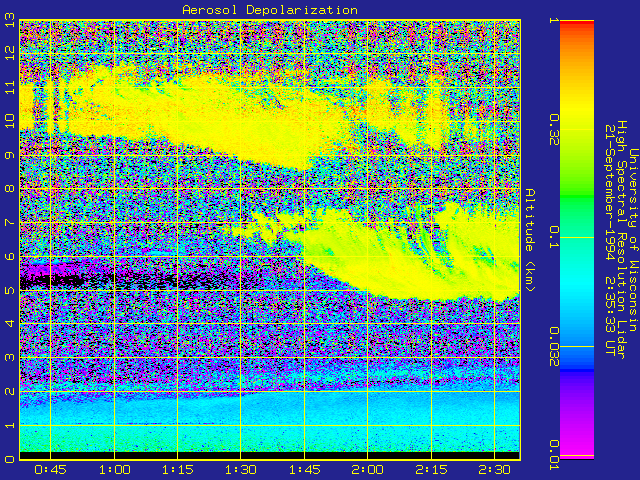The width and height of the screenshot is (640, 480).
Task: Click the '1:45' time axis label
Action: [304, 470]
